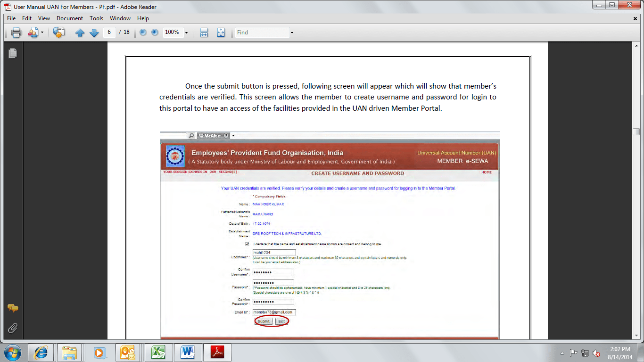This screenshot has height=362, width=644.
Task: Go to next page with down arrow
Action: (94, 33)
